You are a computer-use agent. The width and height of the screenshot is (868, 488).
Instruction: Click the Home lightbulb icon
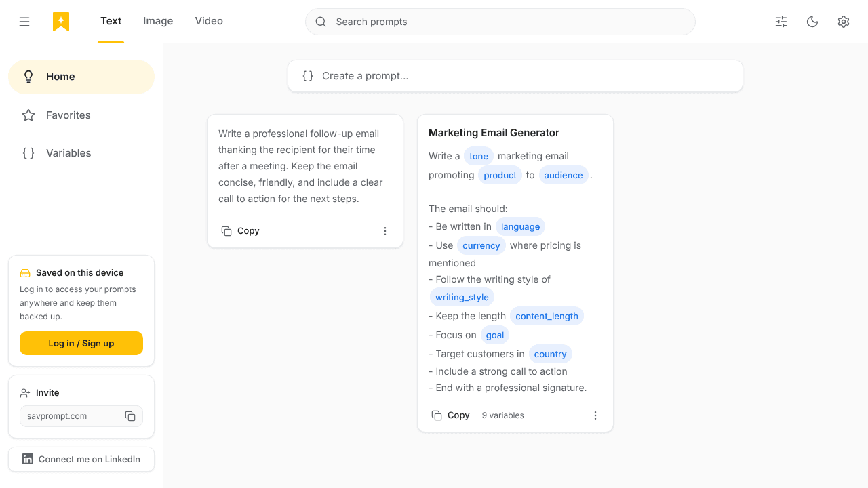[x=28, y=77]
